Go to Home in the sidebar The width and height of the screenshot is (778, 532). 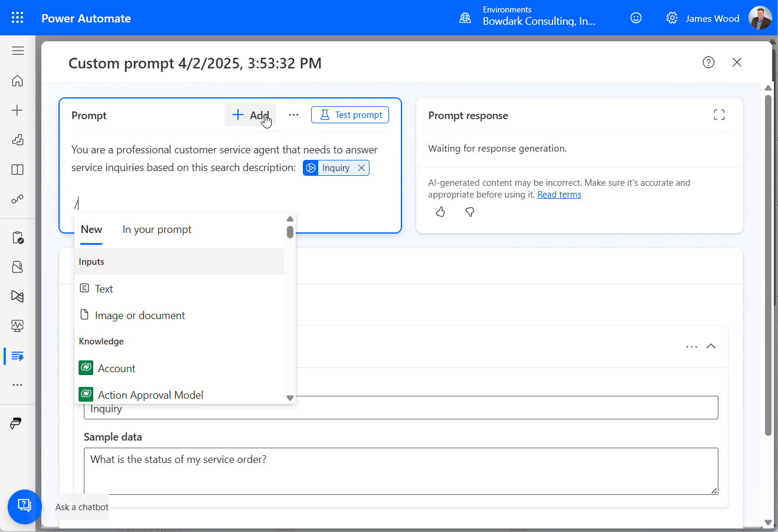(x=18, y=81)
